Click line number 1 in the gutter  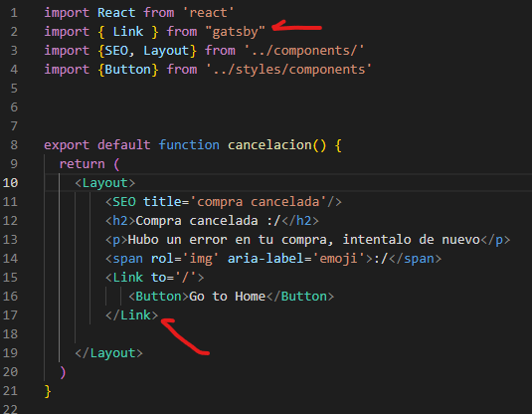tap(14, 13)
